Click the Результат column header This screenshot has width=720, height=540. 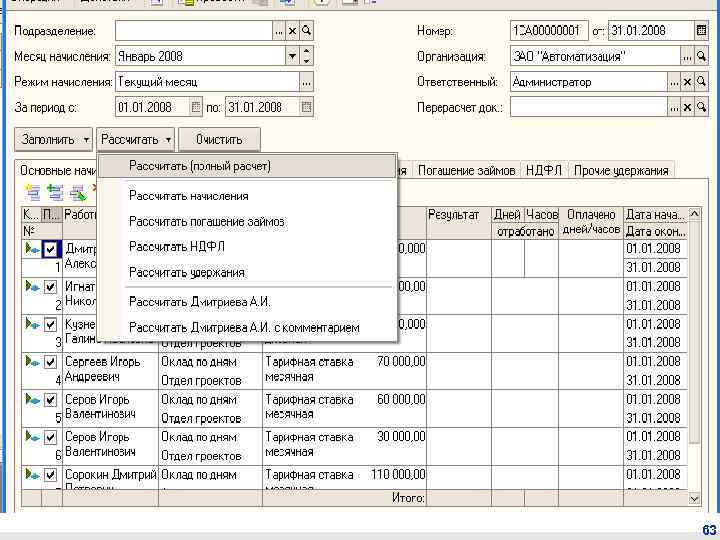[x=459, y=223]
